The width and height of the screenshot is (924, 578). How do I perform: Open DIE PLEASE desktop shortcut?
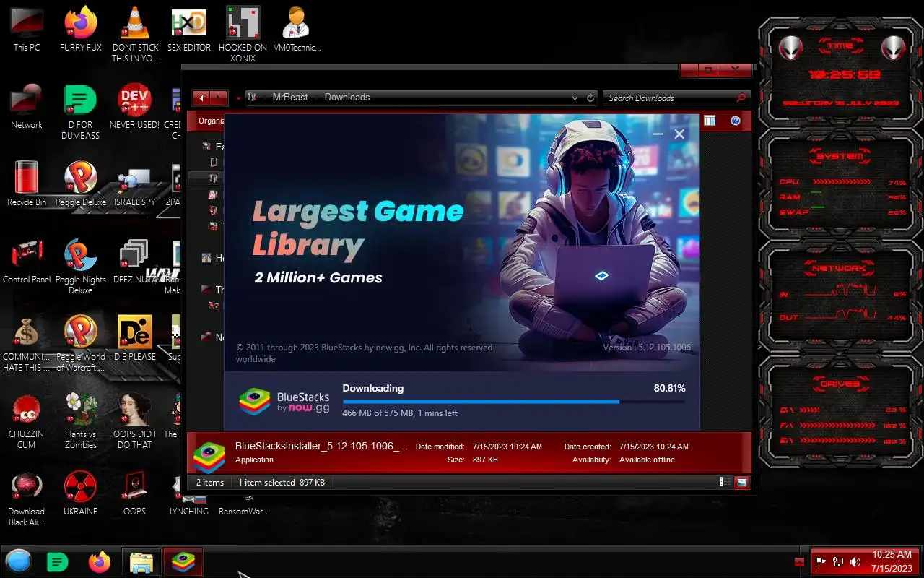pos(134,339)
